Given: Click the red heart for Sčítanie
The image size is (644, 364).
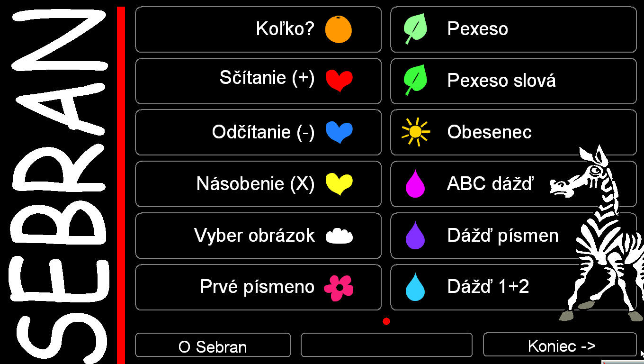Looking at the screenshot, I should click(339, 81).
